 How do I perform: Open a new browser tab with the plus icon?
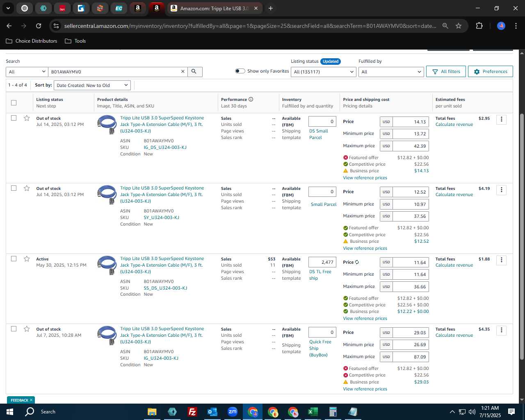point(270,8)
